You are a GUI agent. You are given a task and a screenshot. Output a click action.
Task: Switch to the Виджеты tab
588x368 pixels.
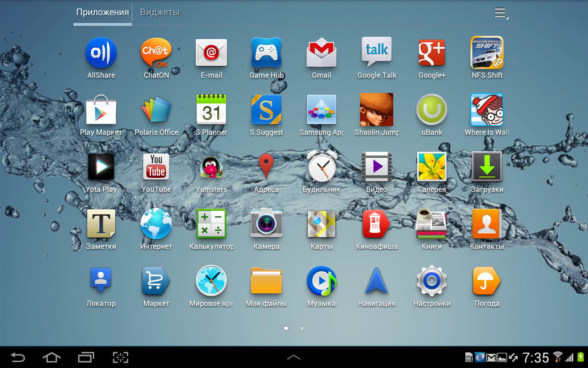(160, 12)
